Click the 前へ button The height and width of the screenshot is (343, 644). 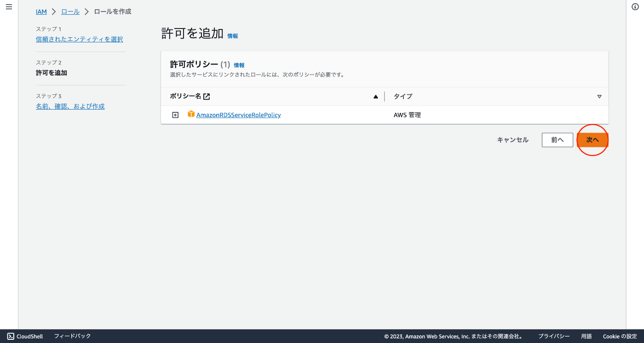(558, 140)
